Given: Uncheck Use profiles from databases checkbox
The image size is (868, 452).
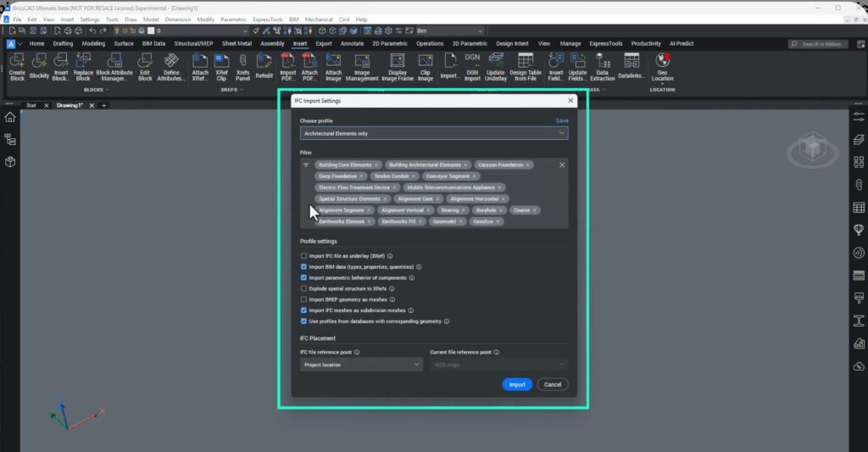Looking at the screenshot, I should pos(303,321).
